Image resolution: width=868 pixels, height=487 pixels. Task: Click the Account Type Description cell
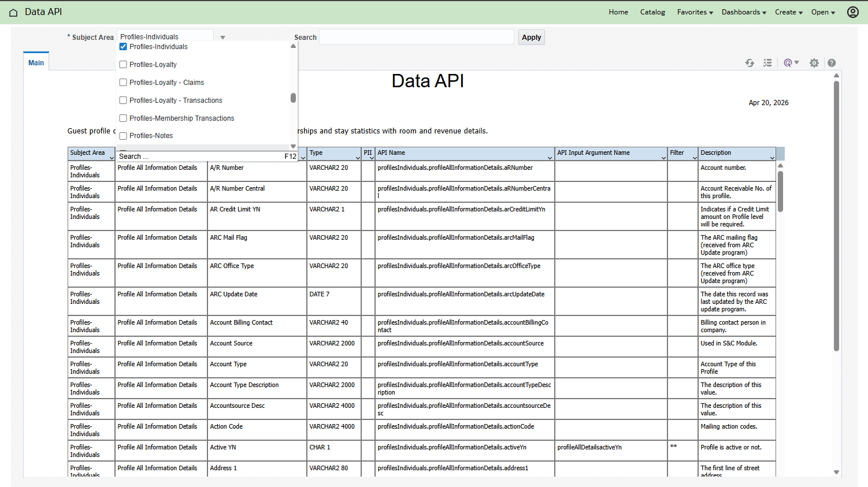coord(257,389)
